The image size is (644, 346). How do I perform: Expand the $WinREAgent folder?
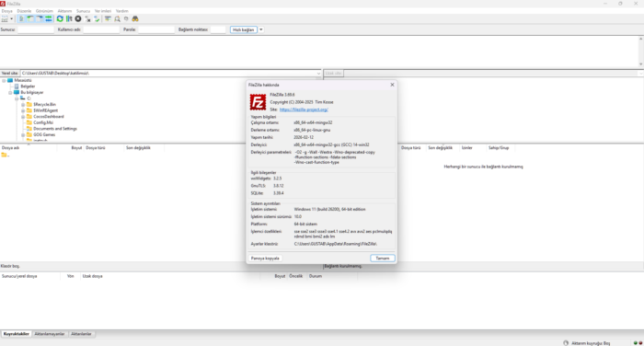(23, 110)
